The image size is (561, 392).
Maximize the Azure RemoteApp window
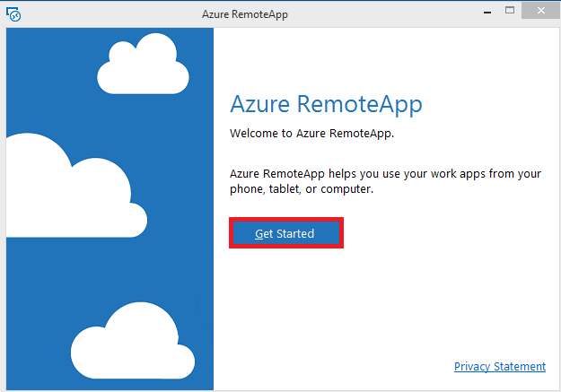tap(509, 12)
